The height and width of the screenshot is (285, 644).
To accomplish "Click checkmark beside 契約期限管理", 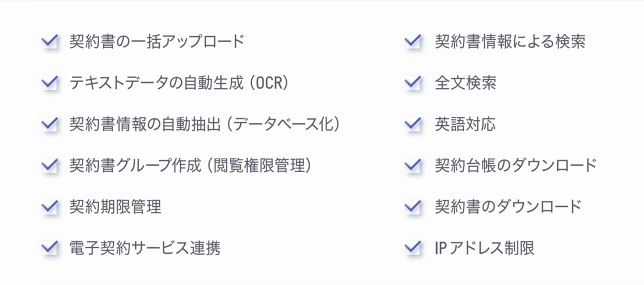I will click(x=50, y=207).
